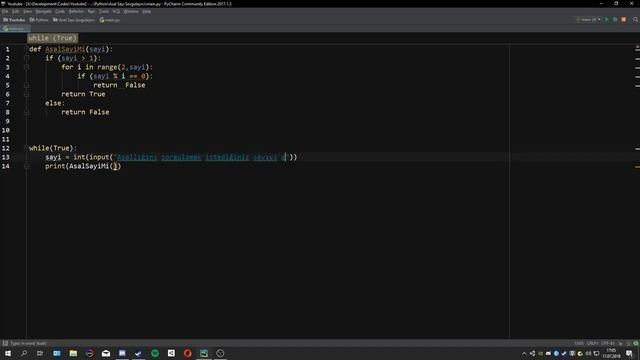Click the 'return False' on line 5
Image resolution: width=640 pixels, height=360 pixels.
(x=119, y=85)
